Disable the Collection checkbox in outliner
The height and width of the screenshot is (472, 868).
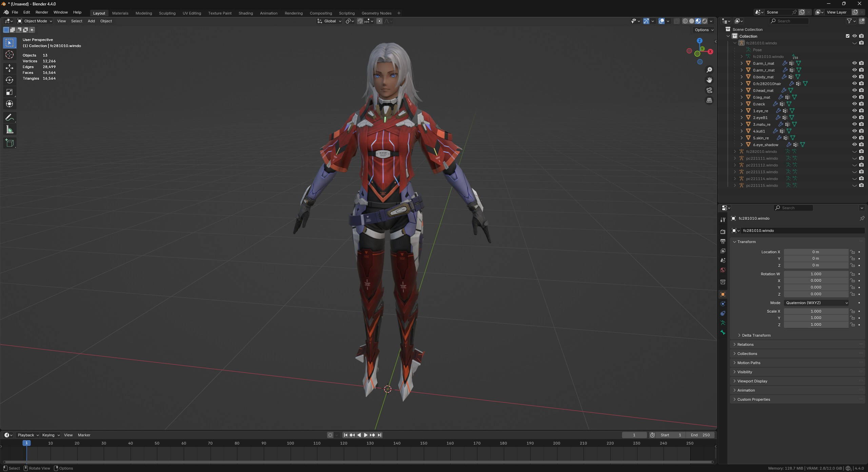coord(848,36)
